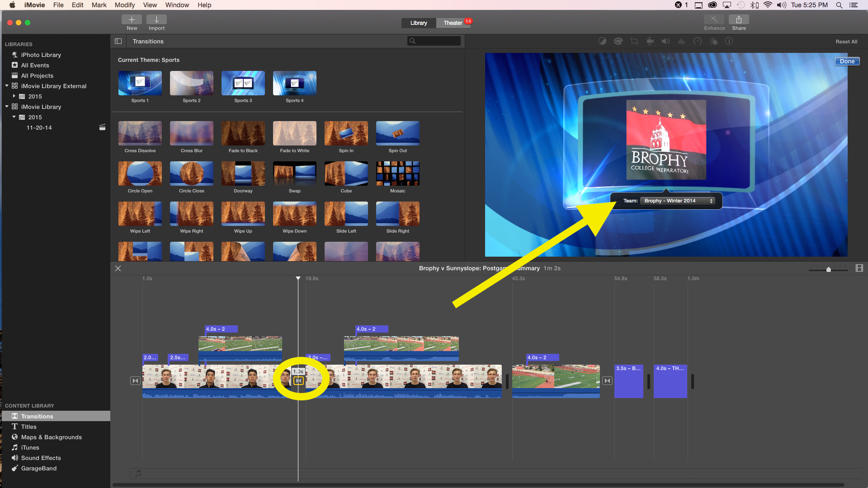
Task: Open the Mark menu
Action: tap(99, 5)
